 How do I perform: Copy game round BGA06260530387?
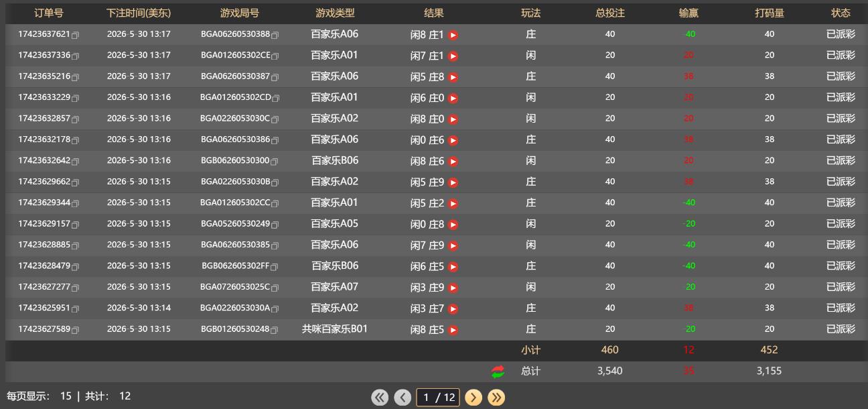pos(275,77)
